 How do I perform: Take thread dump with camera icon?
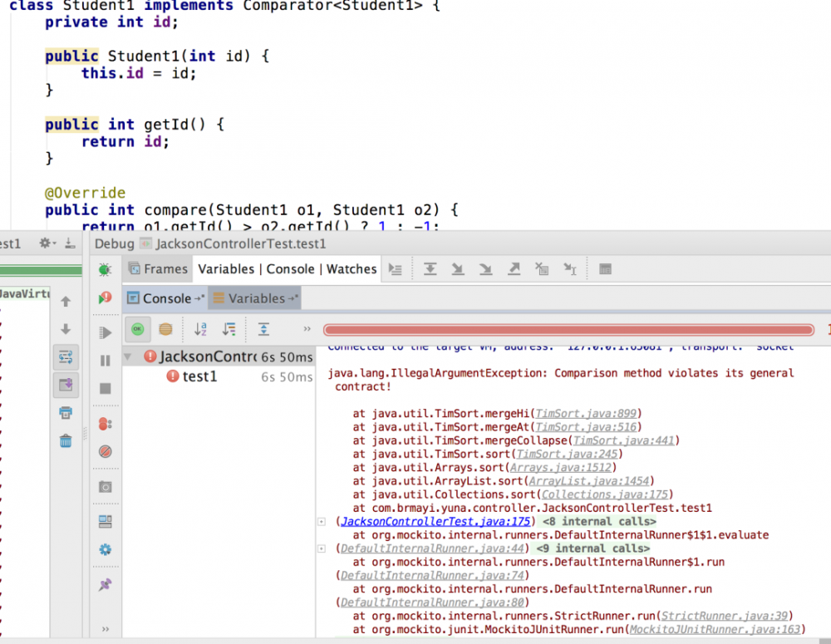coord(105,487)
